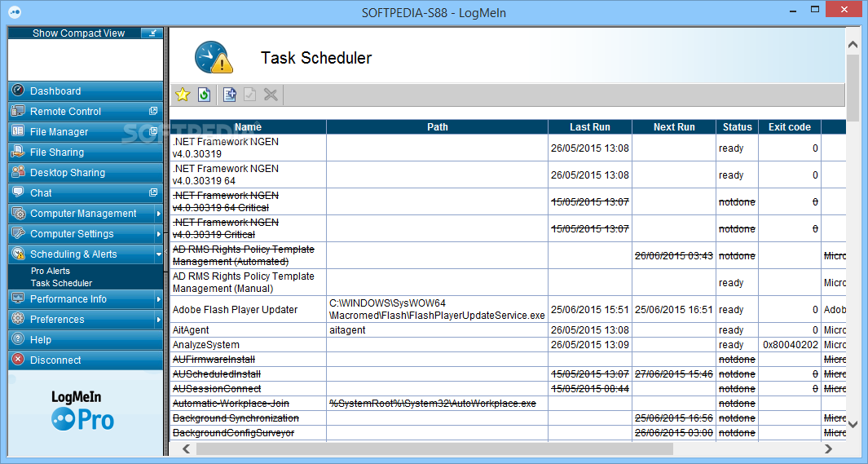868x464 pixels.
Task: Click the Disconnect button label
Action: [55, 360]
